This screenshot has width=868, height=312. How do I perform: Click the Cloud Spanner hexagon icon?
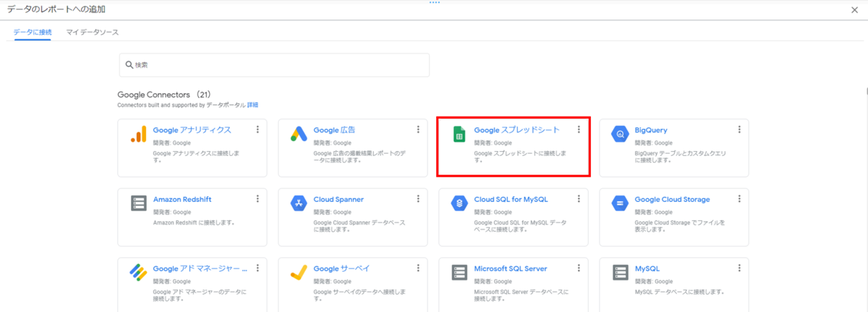coord(299,203)
